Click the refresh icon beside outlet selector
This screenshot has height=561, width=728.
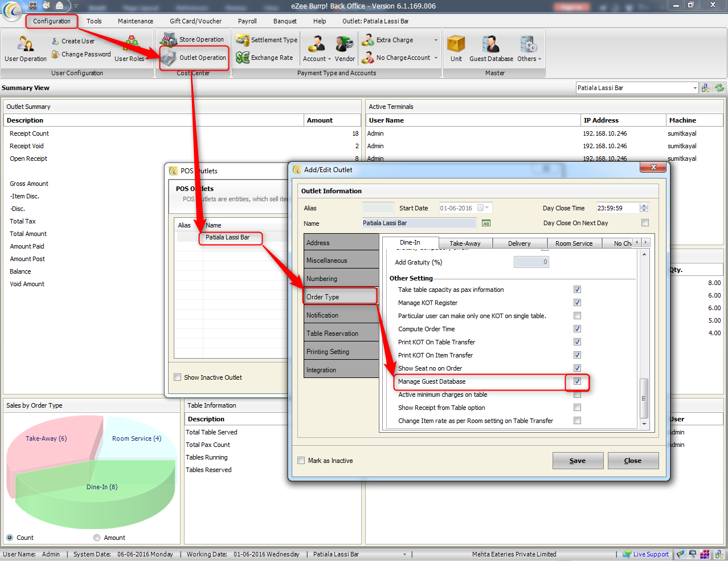[x=720, y=88]
